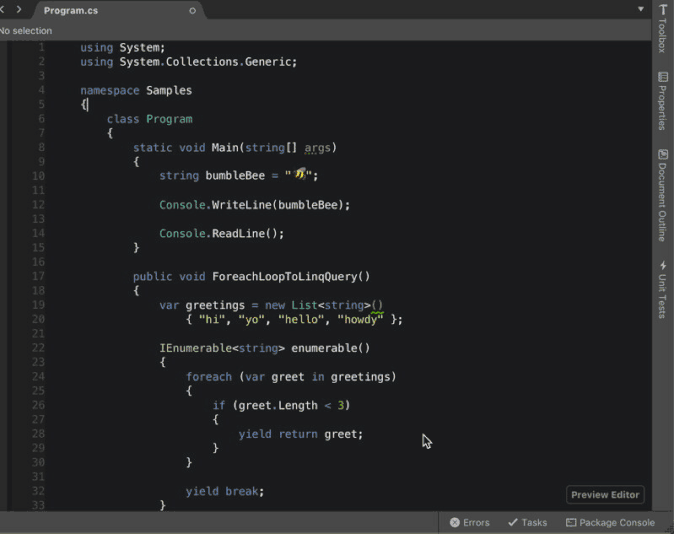Place cursor on 'bumbleBee' variable declaration
Image resolution: width=674 pixels, height=534 pixels.
(x=235, y=176)
